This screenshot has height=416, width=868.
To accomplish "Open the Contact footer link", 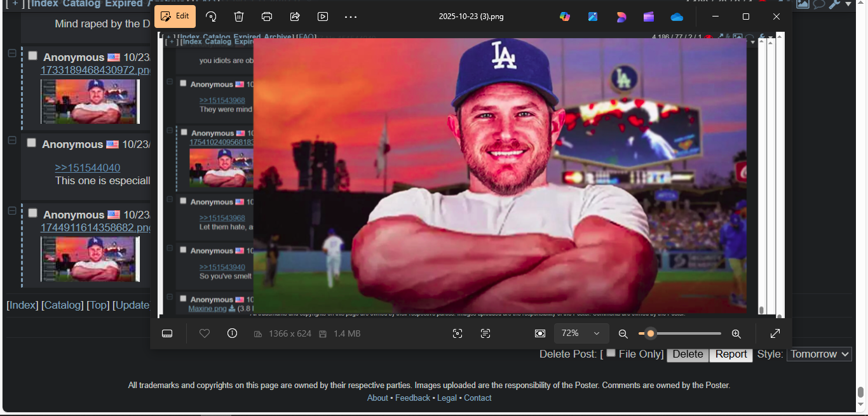I will [478, 398].
